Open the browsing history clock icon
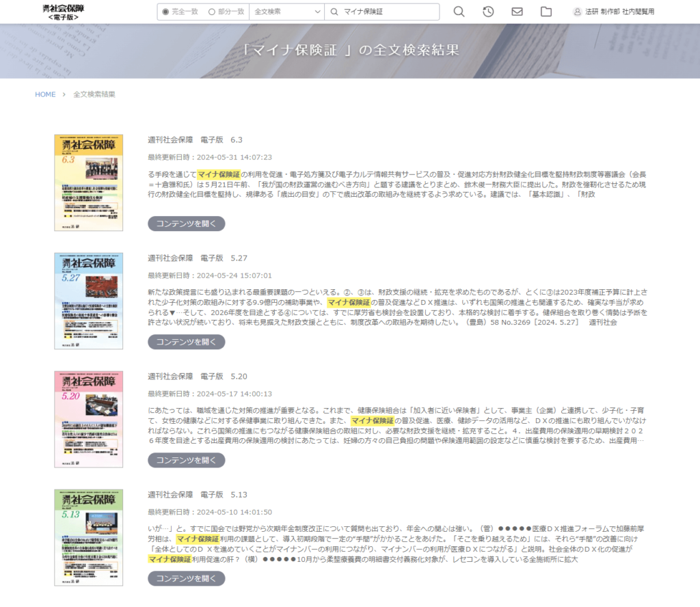 488,12
